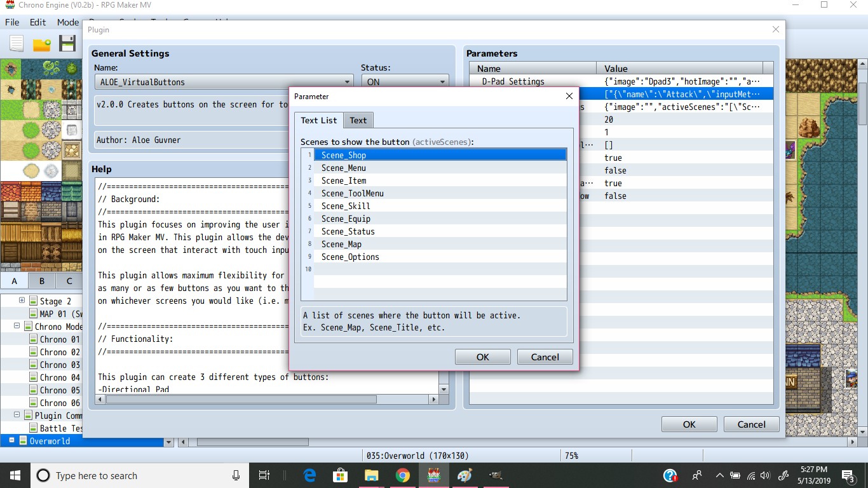Select the Scene_Equip list entry
Viewport: 868px width, 488px height.
tap(440, 219)
